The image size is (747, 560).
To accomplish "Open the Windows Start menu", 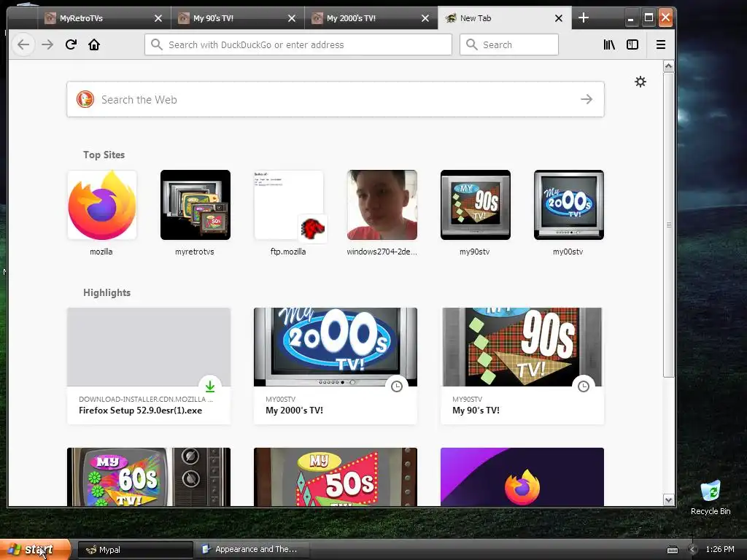I will pyautogui.click(x=35, y=550).
